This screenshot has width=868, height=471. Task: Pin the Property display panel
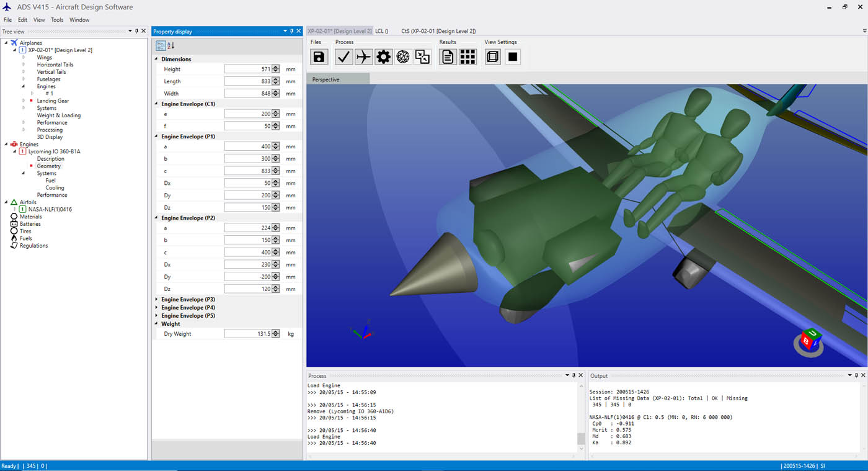(292, 31)
